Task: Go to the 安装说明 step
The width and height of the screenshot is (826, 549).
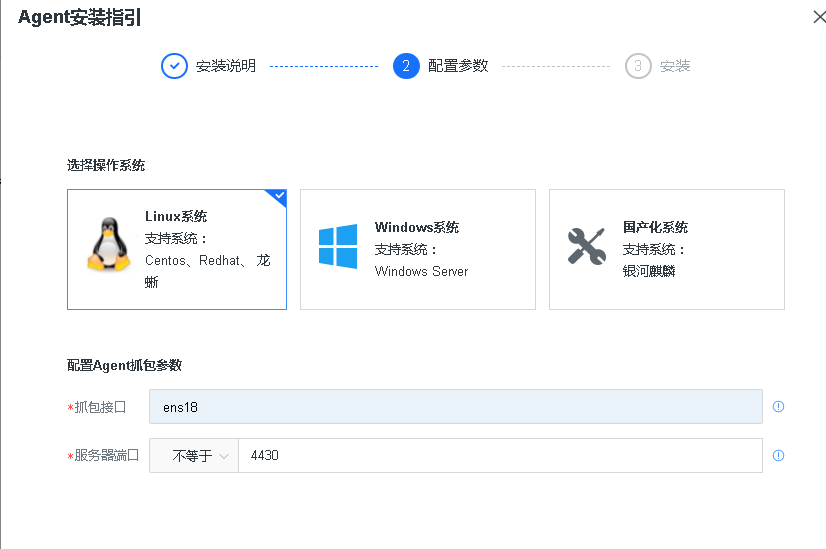Action: pyautogui.click(x=226, y=66)
